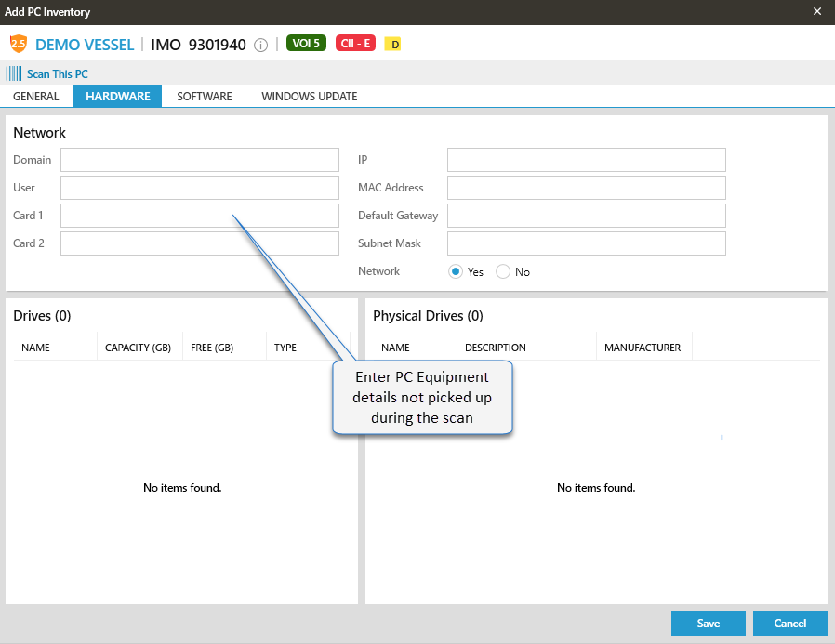Cancel adding PC inventory

[790, 624]
